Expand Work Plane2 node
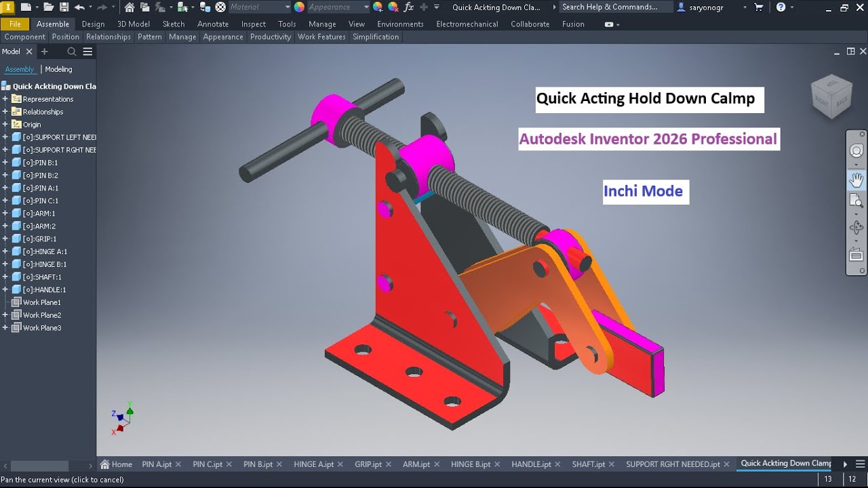 coord(5,315)
